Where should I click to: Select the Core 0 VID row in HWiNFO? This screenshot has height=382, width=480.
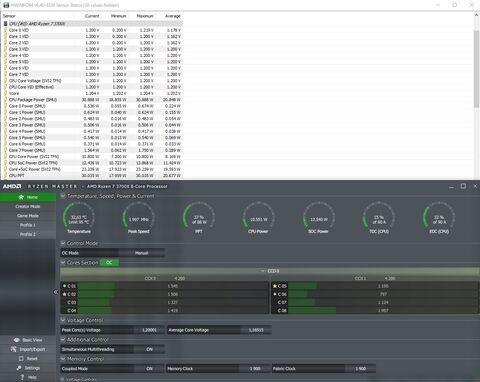click(x=93, y=30)
